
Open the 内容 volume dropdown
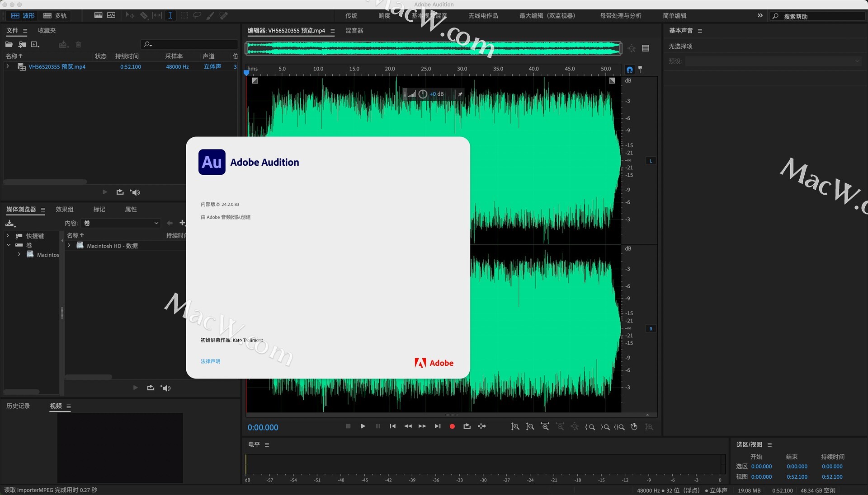click(121, 223)
